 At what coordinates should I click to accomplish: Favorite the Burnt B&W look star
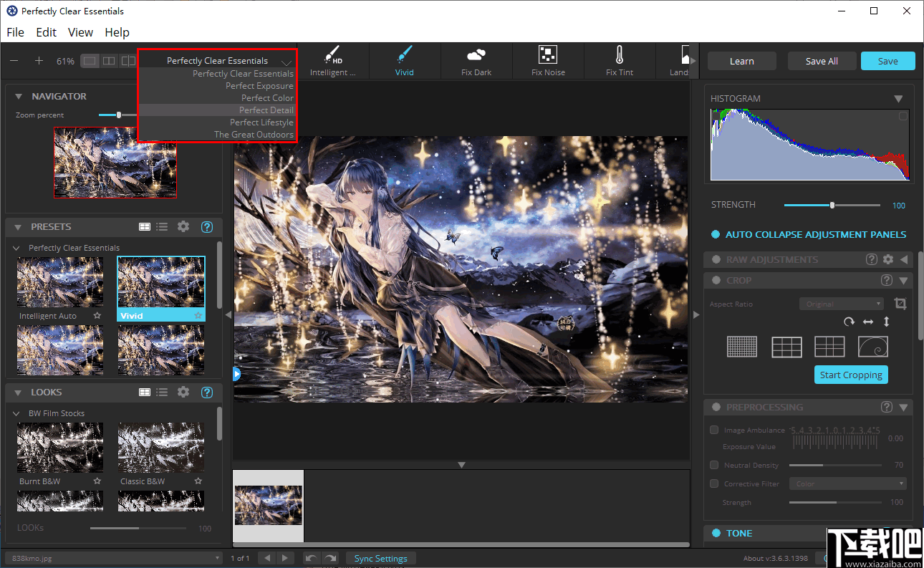(97, 481)
